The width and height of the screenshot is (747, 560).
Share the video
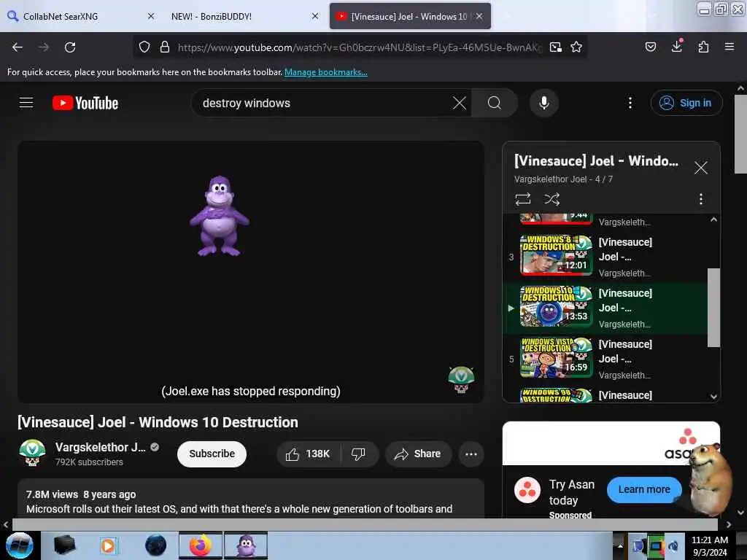pyautogui.click(x=418, y=454)
